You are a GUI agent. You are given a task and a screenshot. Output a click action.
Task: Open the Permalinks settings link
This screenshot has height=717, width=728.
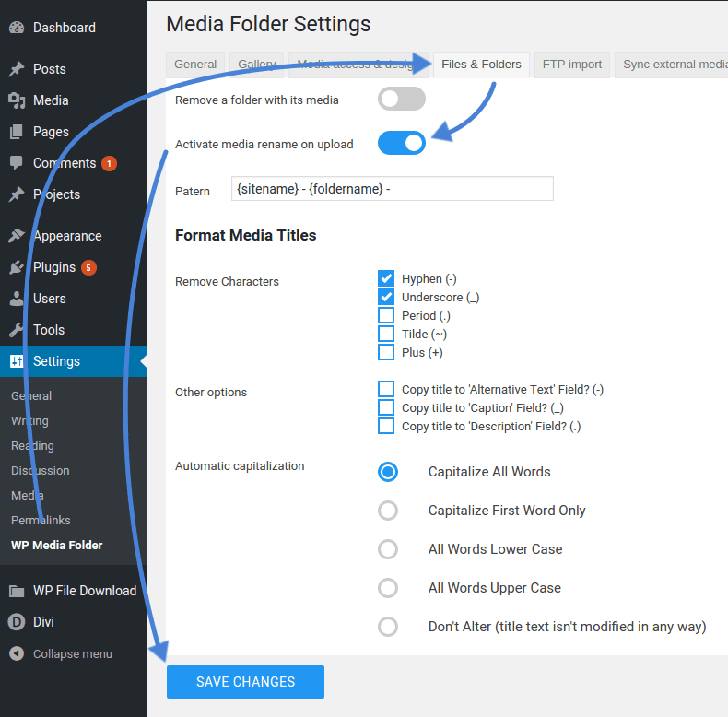41,521
